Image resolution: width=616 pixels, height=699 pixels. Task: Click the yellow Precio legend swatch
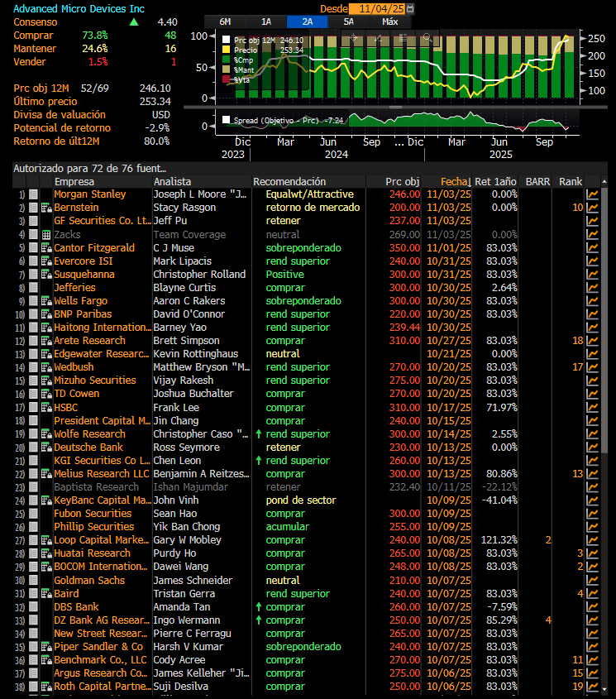tap(226, 50)
